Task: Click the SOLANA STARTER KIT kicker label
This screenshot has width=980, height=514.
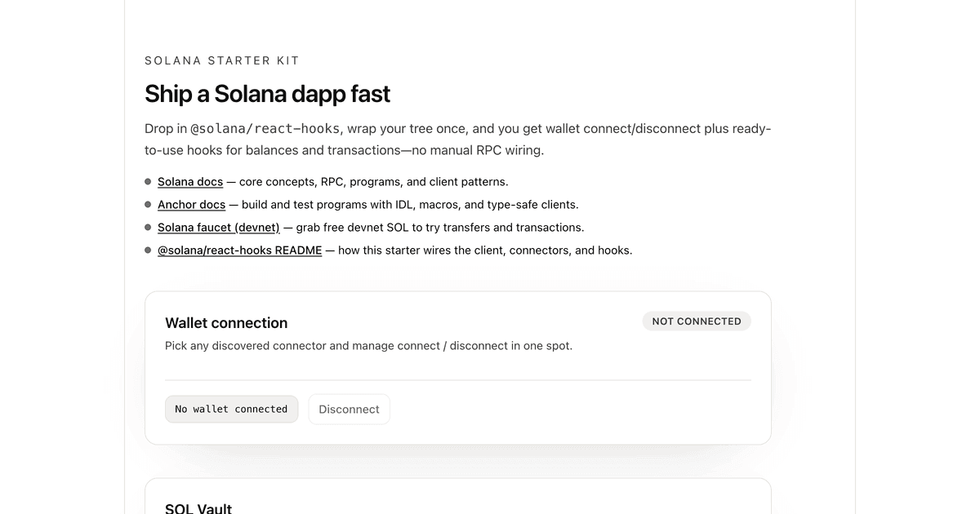Action: (x=221, y=60)
